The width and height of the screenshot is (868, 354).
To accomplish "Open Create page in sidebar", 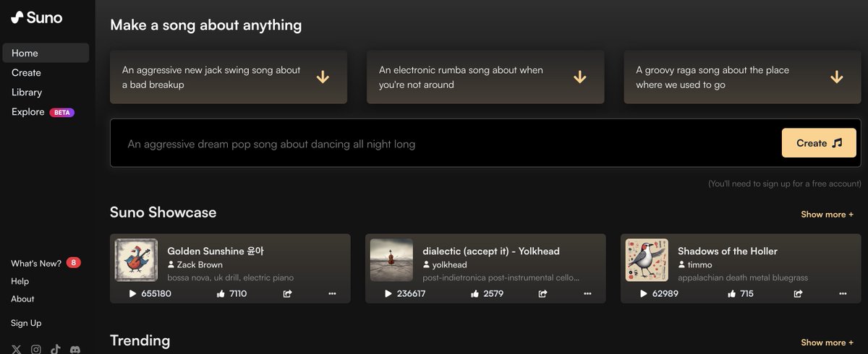I will point(26,72).
